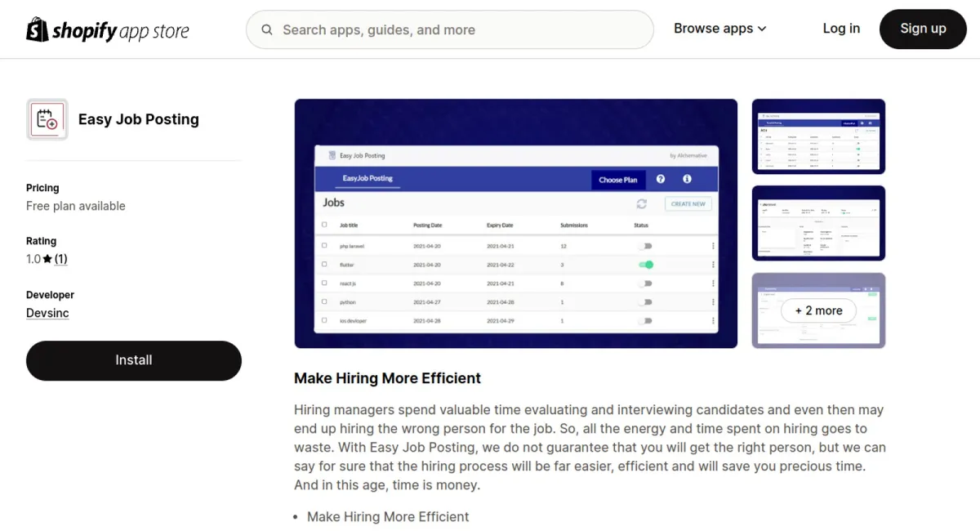Check the php laravel row checkbox
The height and width of the screenshot is (531, 980).
tap(324, 246)
